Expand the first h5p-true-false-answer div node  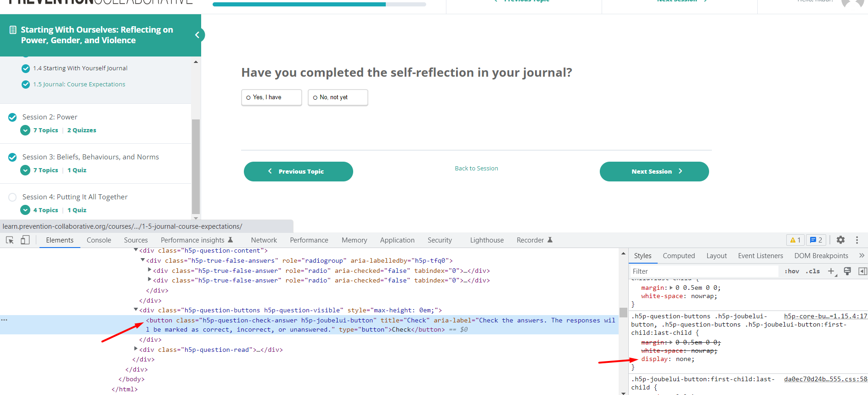pos(150,270)
